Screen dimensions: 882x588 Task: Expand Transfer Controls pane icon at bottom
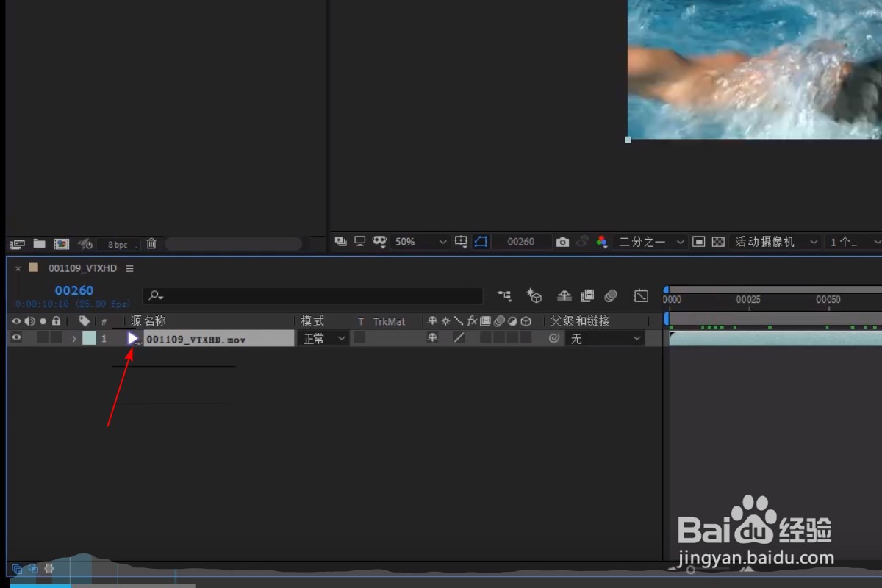(x=33, y=569)
